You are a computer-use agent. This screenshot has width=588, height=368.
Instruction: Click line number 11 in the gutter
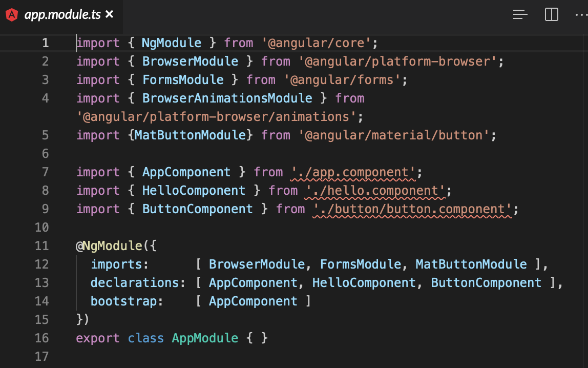click(42, 246)
